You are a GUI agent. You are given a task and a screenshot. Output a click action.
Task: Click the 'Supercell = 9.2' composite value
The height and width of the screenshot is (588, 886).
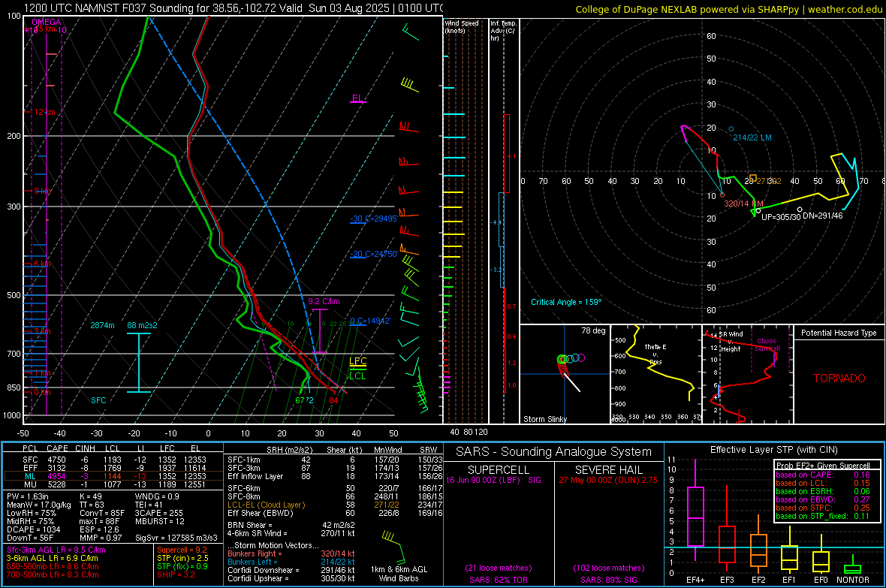click(182, 550)
